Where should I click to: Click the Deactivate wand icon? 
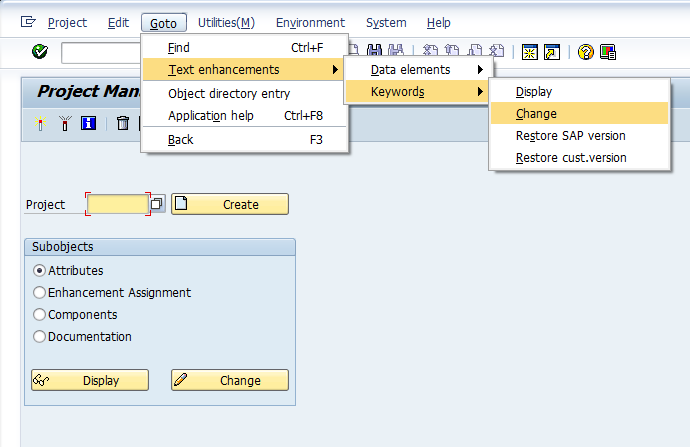65,123
